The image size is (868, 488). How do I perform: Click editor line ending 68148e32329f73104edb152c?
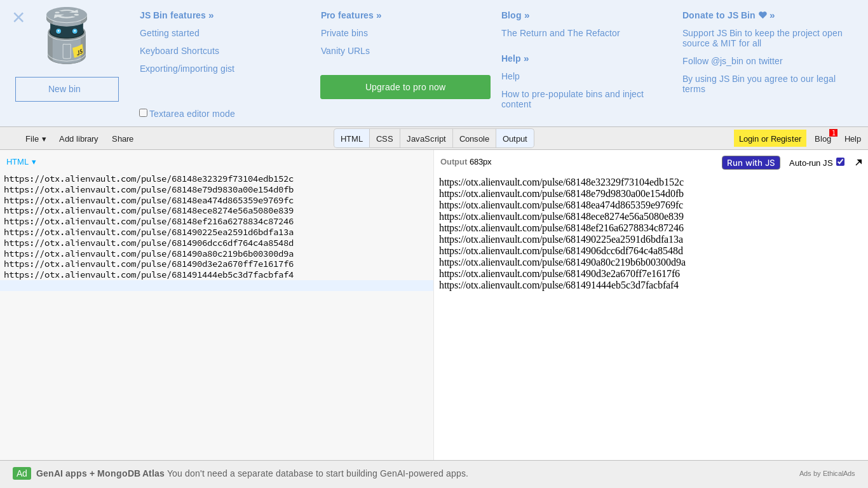149,179
